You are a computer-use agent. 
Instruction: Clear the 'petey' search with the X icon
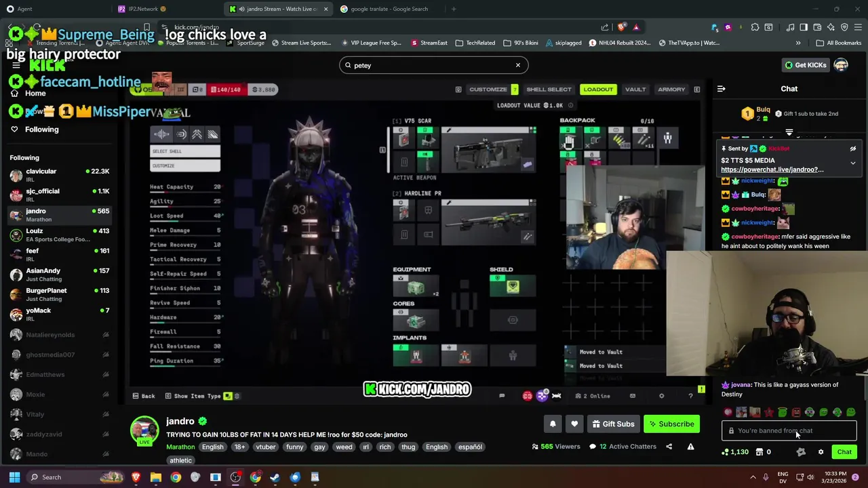click(518, 65)
